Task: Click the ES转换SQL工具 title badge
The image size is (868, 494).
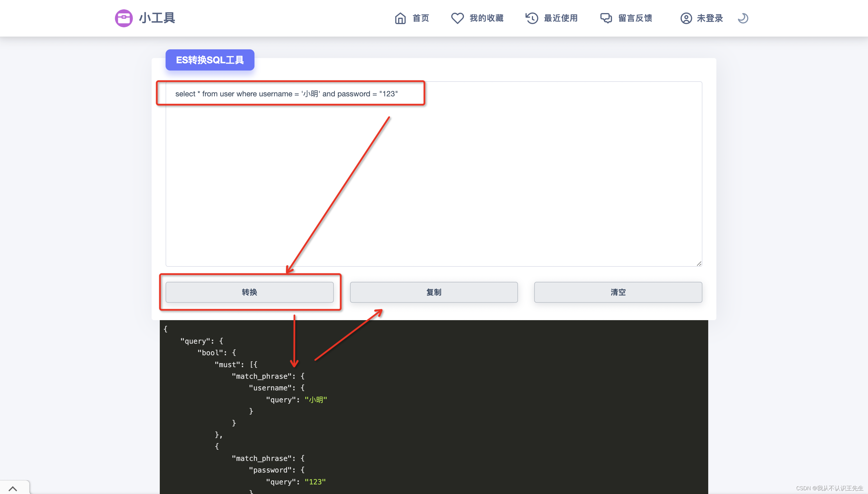Action: (x=210, y=60)
